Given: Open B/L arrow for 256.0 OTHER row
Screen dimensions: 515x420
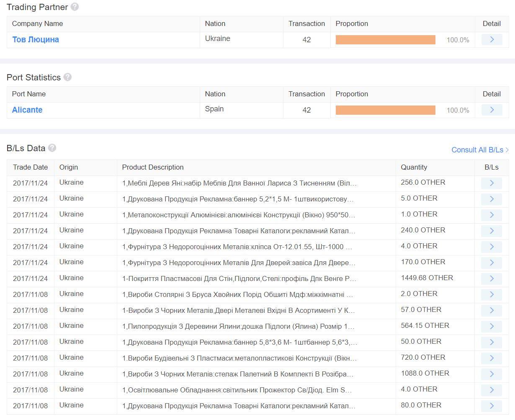Looking at the screenshot, I should pyautogui.click(x=492, y=183).
